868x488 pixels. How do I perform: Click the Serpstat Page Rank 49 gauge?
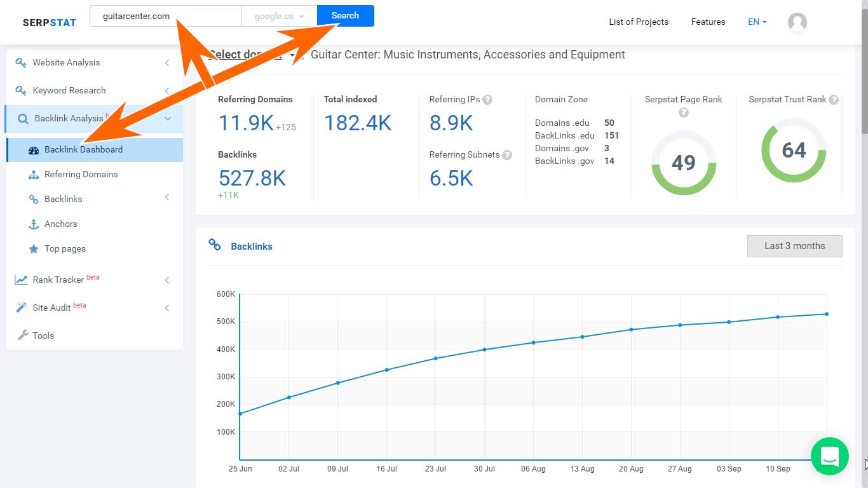[684, 163]
